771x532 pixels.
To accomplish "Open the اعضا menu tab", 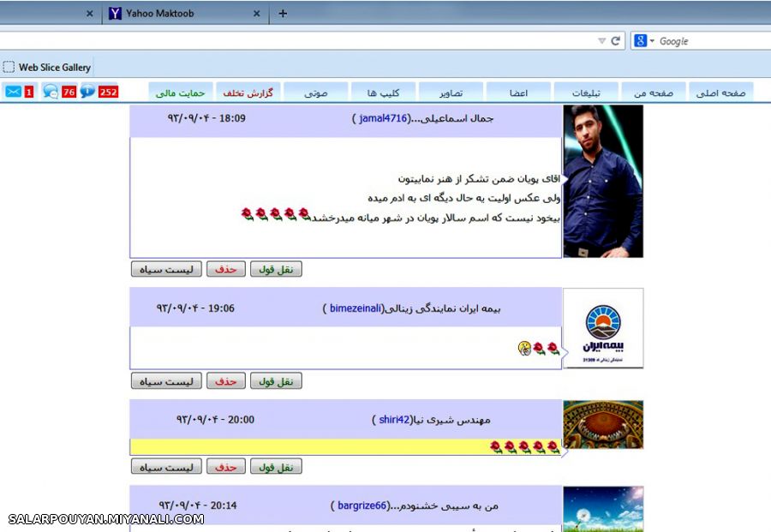I will tap(518, 93).
